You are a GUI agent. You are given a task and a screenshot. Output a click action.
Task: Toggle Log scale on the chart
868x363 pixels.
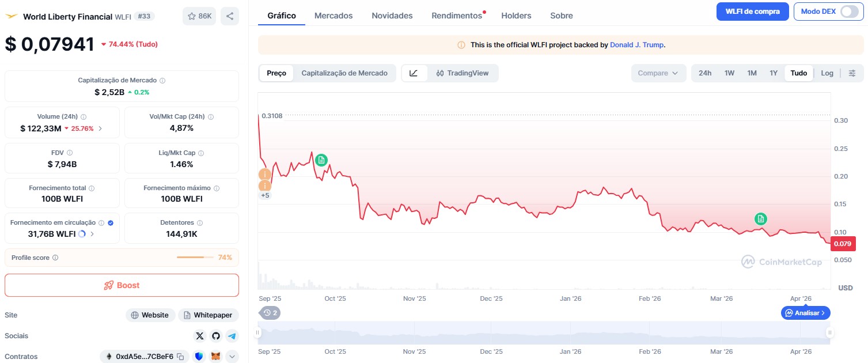pyautogui.click(x=827, y=73)
